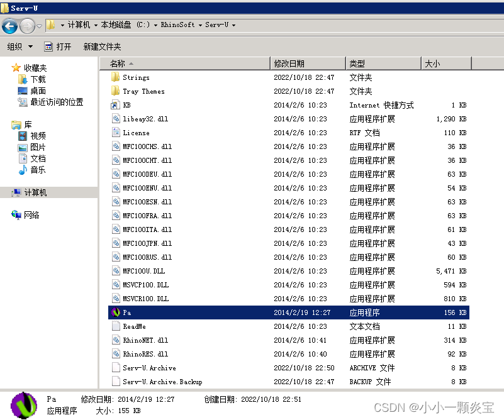The height and width of the screenshot is (420, 504).
Task: Select MFC100ENU.dll file icon
Action: click(x=116, y=188)
